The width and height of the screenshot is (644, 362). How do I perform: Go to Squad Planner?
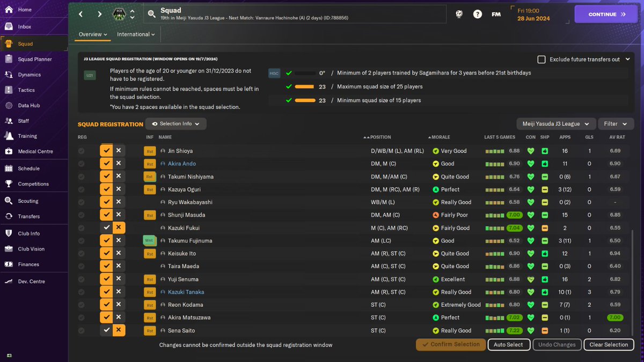[34, 59]
